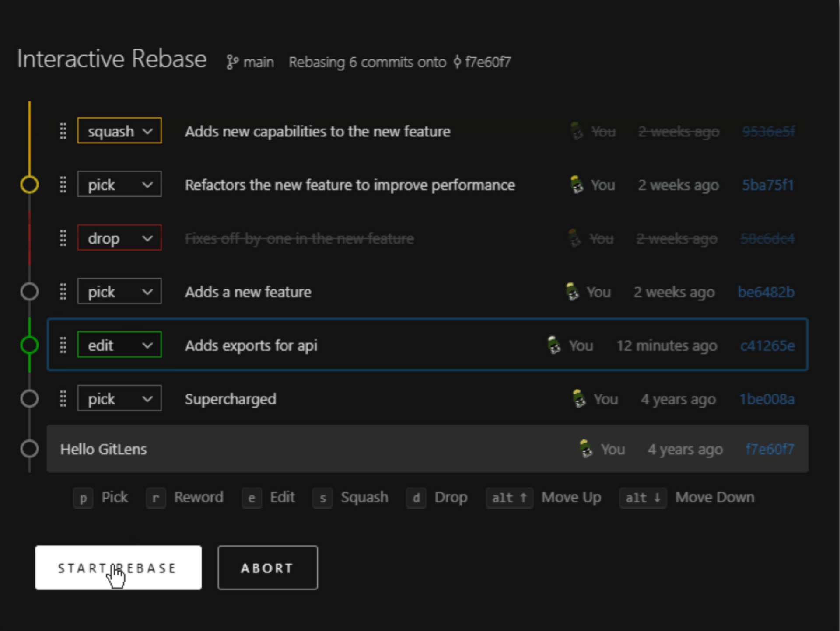Click the yellow commit circle on the graph
840x631 pixels.
[x=29, y=184]
